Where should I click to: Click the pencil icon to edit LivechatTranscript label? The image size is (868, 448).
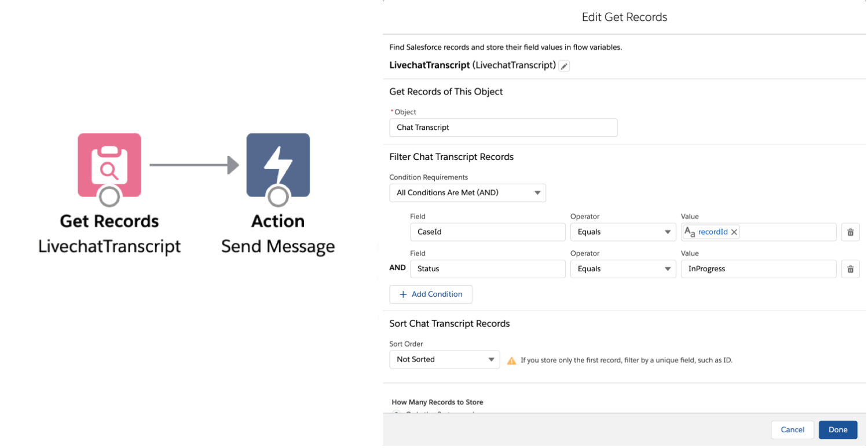click(564, 66)
